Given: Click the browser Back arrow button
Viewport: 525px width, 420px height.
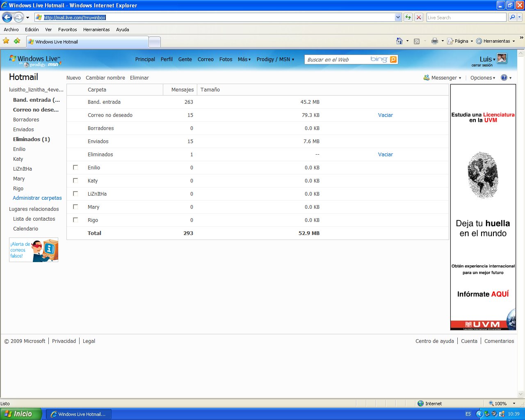Looking at the screenshot, I should pos(7,17).
